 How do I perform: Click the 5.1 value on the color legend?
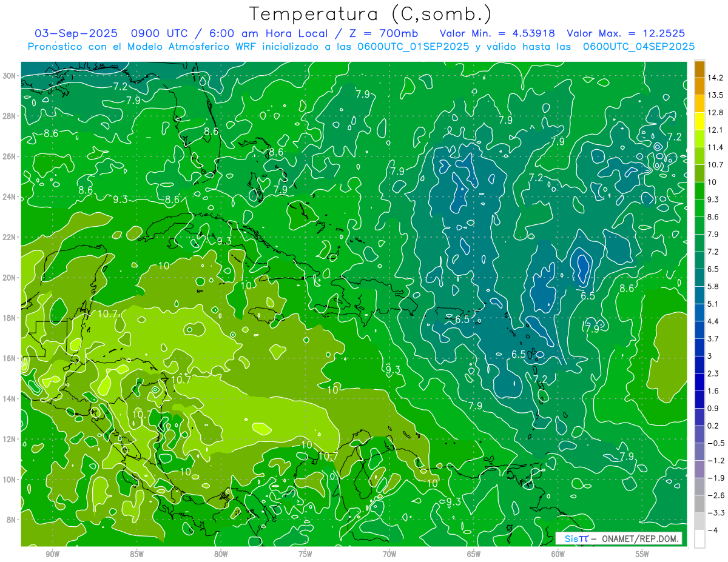pos(713,304)
